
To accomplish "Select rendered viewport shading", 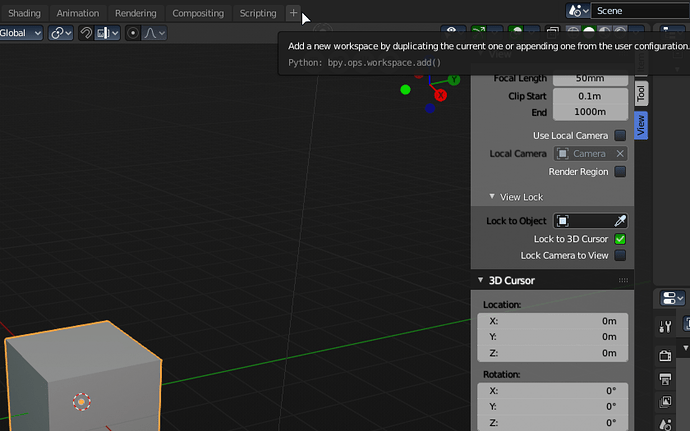I will 620,32.
